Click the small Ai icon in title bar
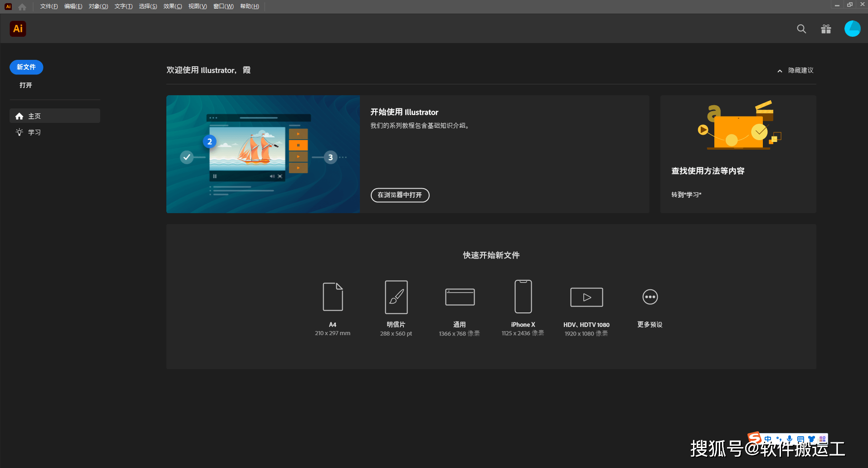868x468 pixels. [x=8, y=6]
